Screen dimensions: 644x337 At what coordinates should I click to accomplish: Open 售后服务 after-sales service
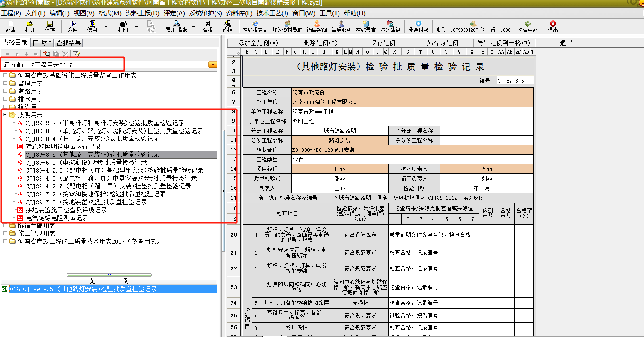[341, 27]
